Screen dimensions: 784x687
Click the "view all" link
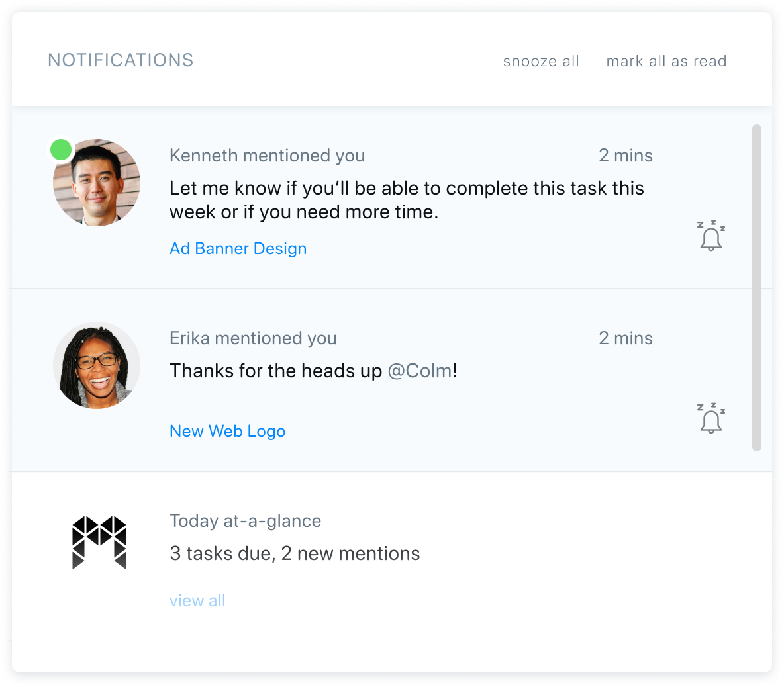click(197, 601)
